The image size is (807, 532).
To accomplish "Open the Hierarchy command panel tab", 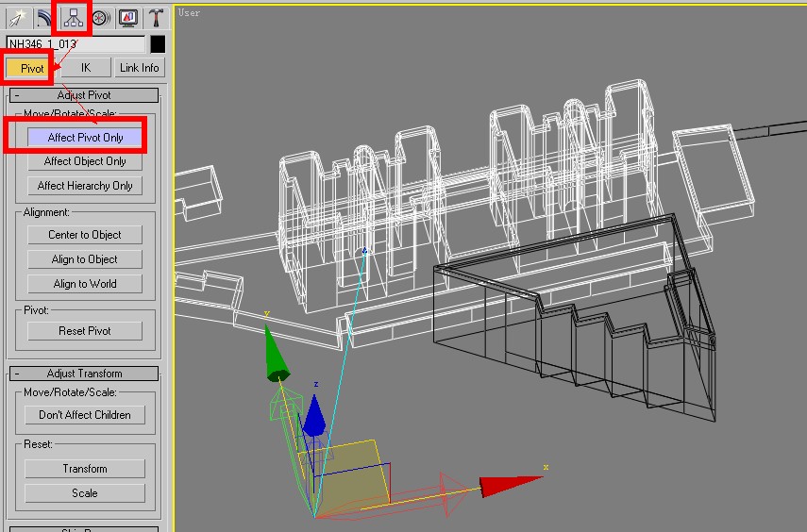I will point(73,19).
